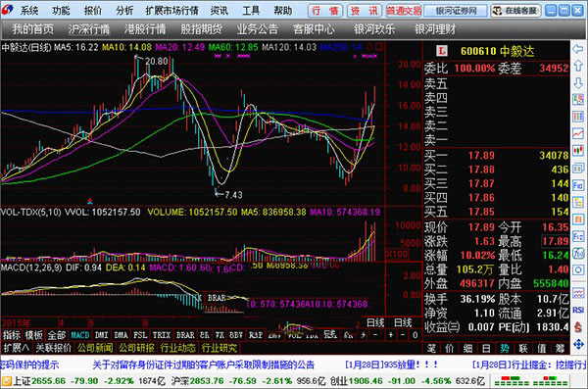The image size is (588, 389).
Task: Select the 笔 tab under quote panel
Action: click(431, 349)
